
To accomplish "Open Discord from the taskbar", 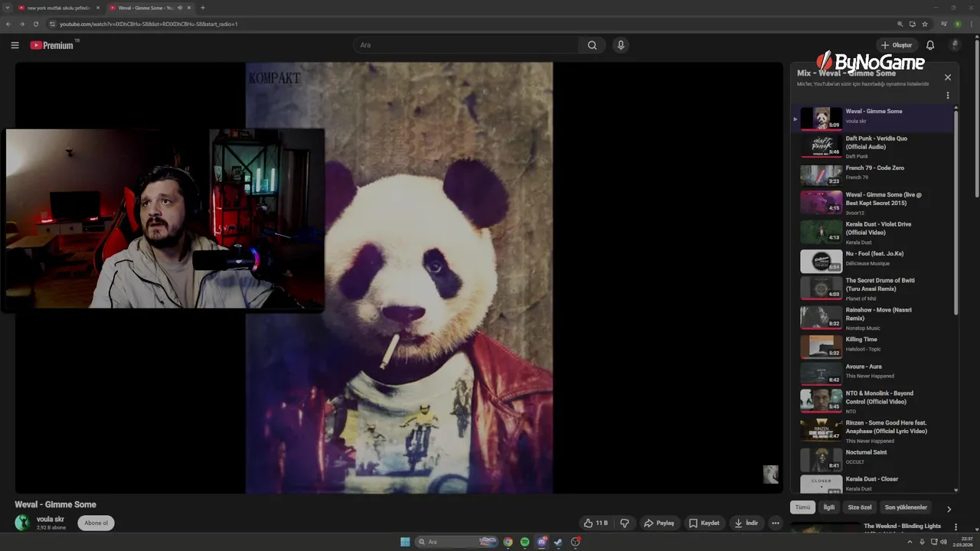I will click(x=541, y=542).
